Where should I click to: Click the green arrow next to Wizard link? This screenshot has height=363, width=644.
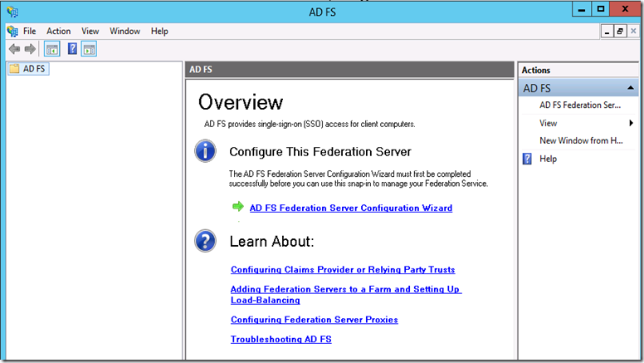pyautogui.click(x=238, y=206)
